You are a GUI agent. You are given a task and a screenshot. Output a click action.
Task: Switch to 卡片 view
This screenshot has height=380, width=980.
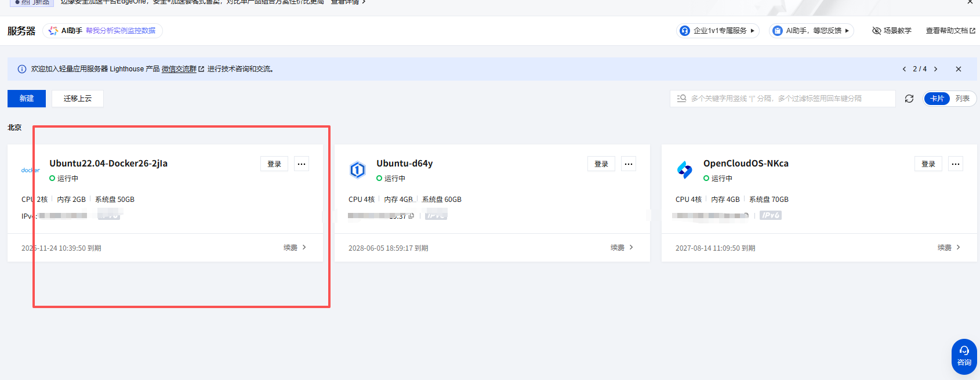937,99
